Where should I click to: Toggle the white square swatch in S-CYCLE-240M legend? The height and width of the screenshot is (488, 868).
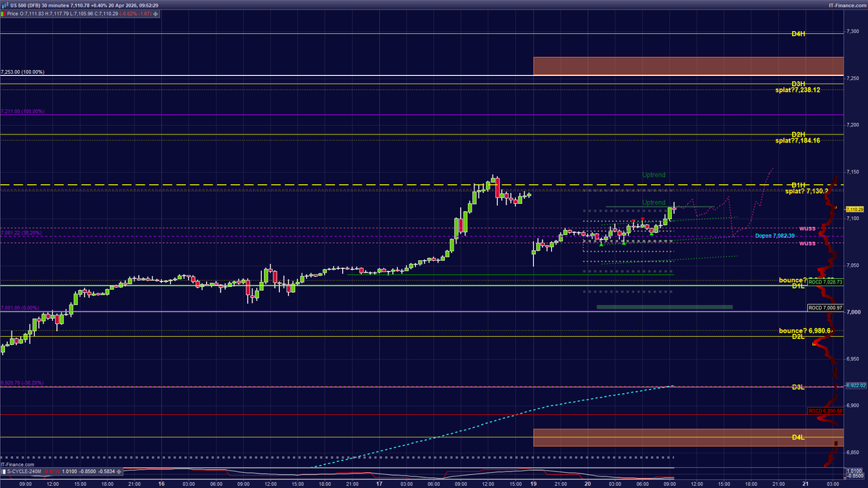point(3,470)
